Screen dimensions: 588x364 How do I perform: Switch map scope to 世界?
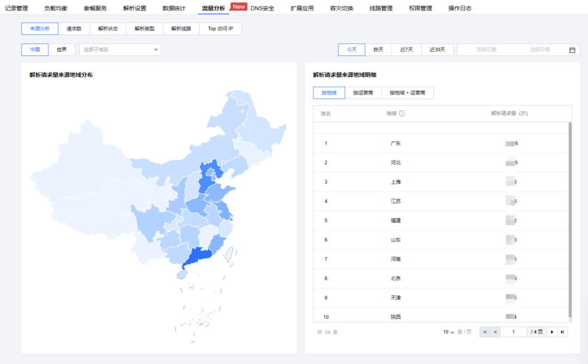62,50
